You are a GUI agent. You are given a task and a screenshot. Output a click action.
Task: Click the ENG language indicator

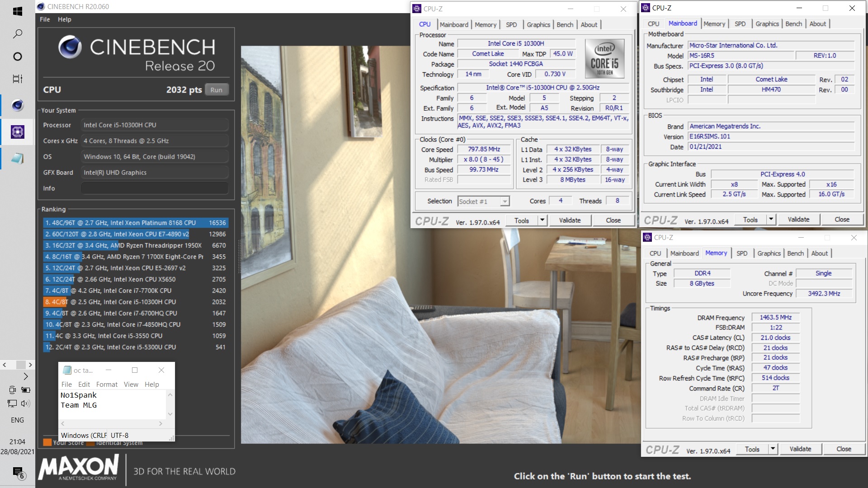(x=17, y=420)
